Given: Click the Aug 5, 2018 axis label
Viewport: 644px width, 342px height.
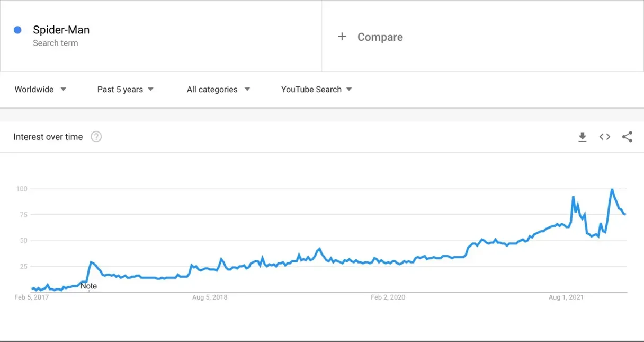Looking at the screenshot, I should [x=210, y=297].
